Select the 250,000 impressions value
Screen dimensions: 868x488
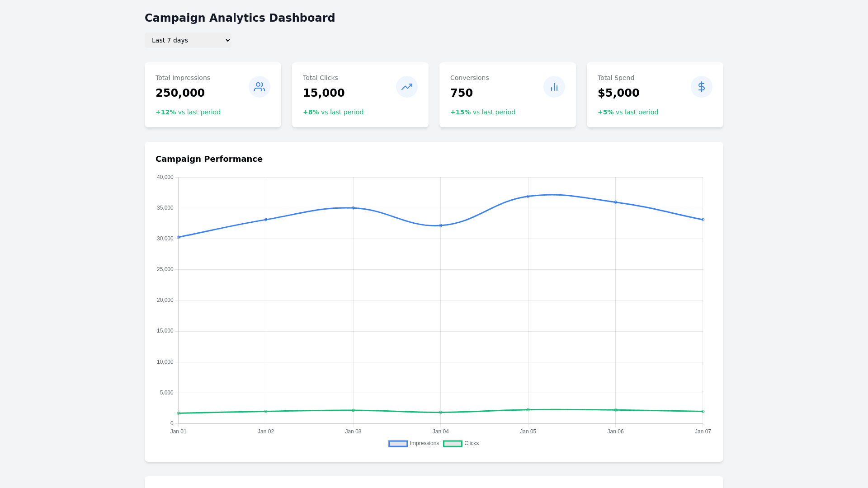(180, 93)
